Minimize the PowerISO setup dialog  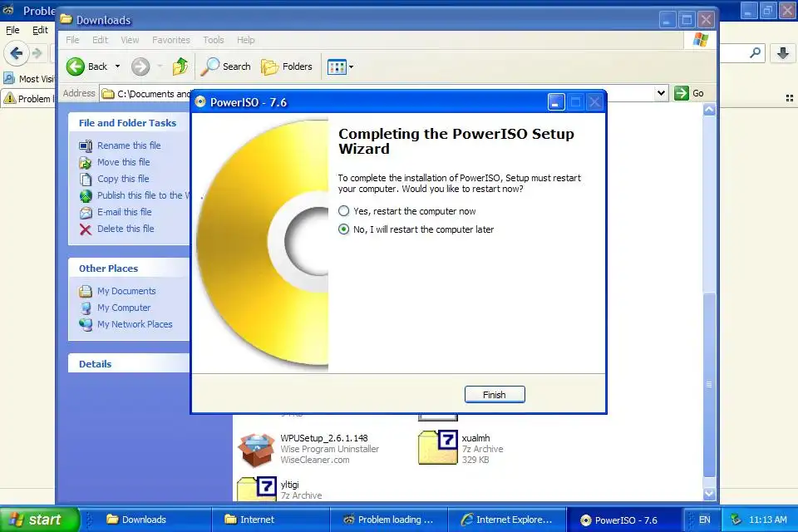556,102
